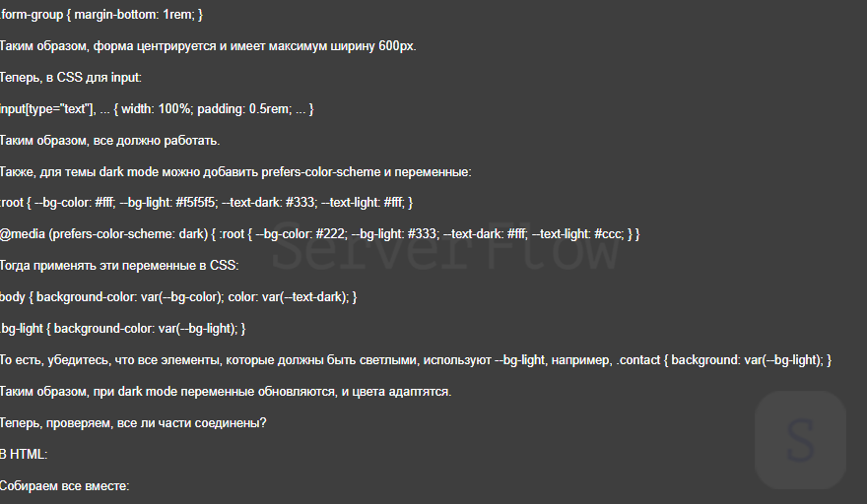
Task: Click the 'Собираем все вместе:' line
Action: 65,486
